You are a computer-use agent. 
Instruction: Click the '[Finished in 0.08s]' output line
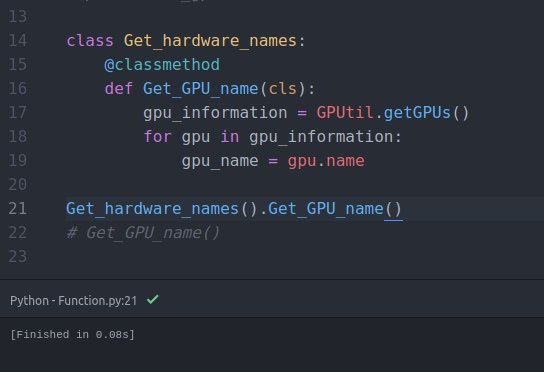[72, 335]
